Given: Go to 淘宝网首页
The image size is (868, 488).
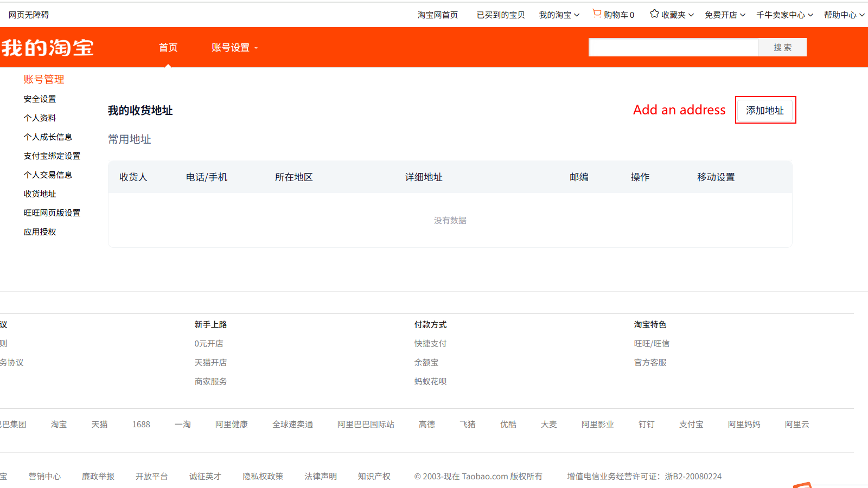Looking at the screenshot, I should [x=437, y=15].
